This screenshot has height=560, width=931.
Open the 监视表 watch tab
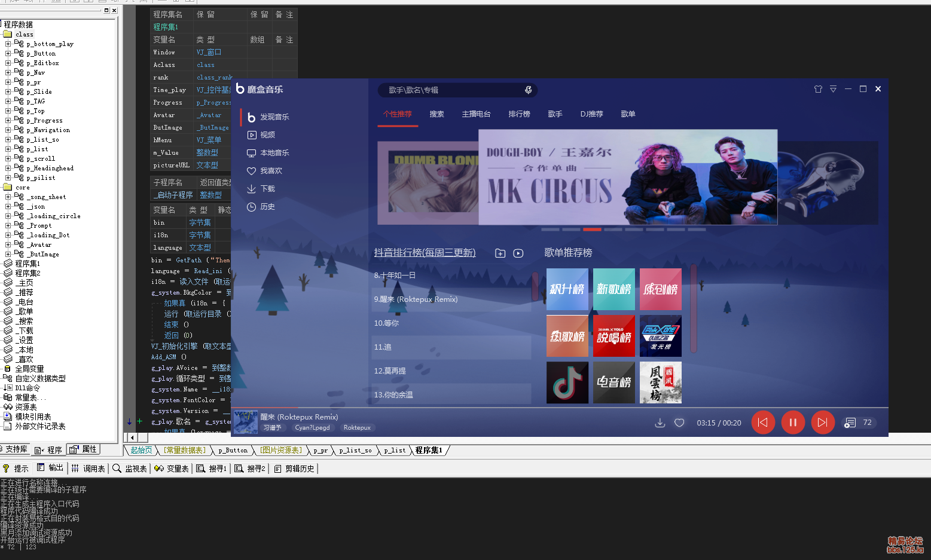coord(130,469)
